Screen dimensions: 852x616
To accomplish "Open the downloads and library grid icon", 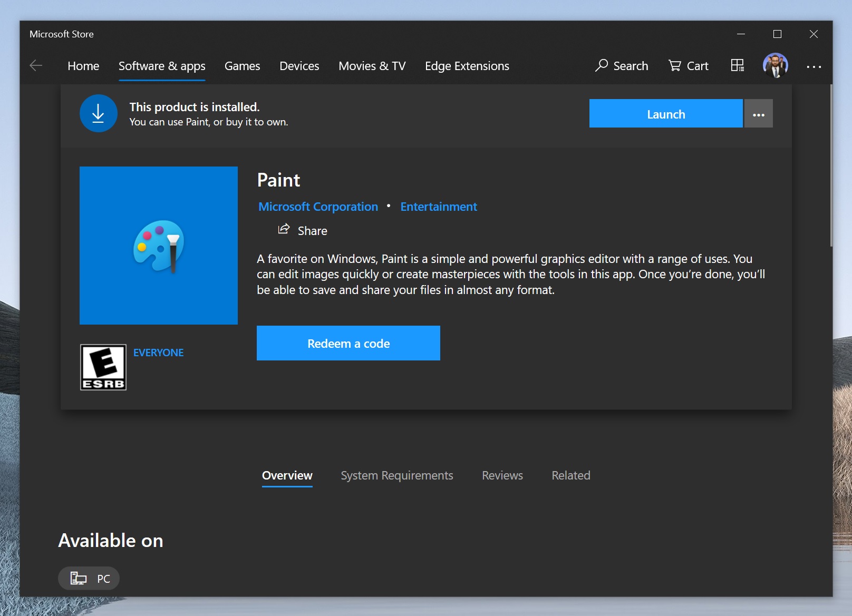I will [738, 65].
